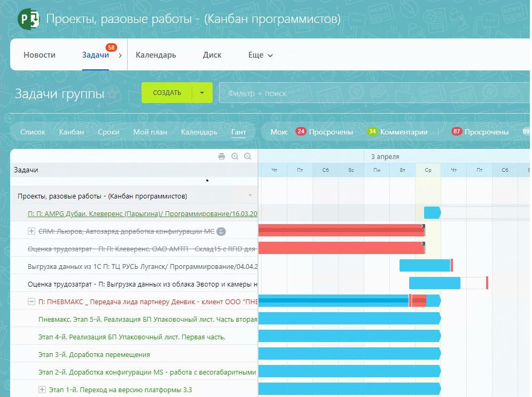Open Этап 4-й Упаковочный лист task
The height and width of the screenshot is (397, 532).
(132, 337)
